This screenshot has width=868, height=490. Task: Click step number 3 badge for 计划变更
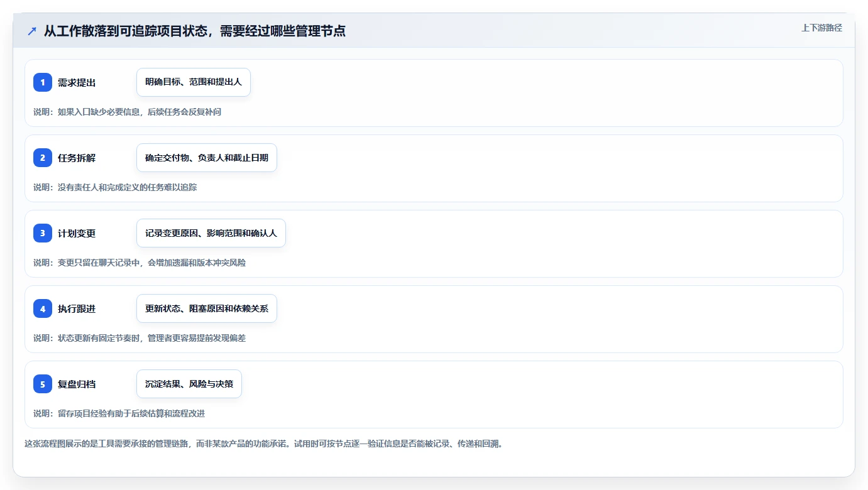coord(43,233)
